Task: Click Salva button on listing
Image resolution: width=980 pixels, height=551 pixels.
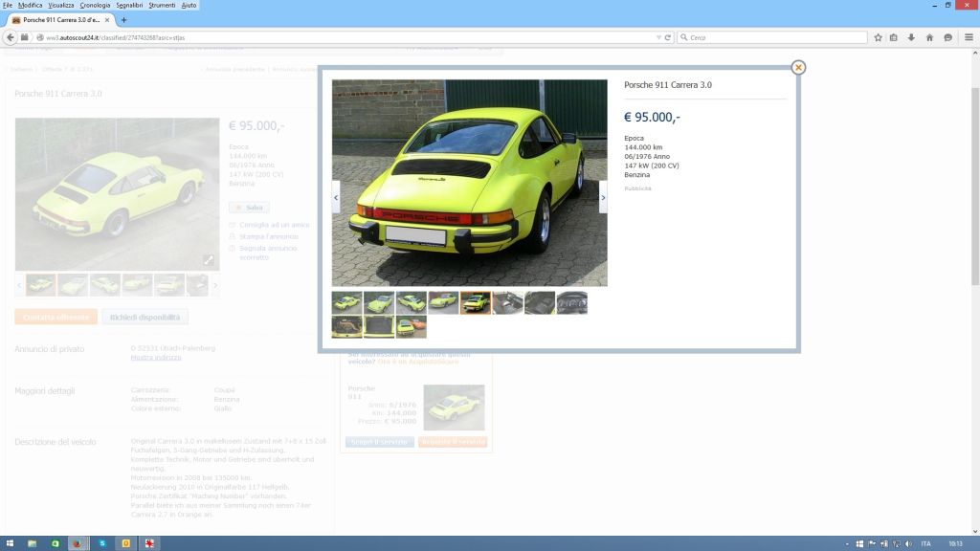Action: pyautogui.click(x=249, y=208)
